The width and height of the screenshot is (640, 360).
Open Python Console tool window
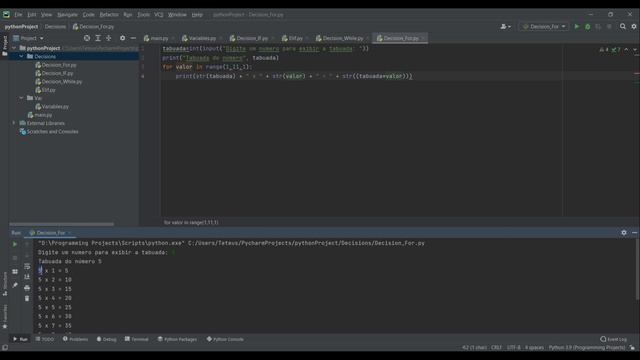tap(225, 339)
